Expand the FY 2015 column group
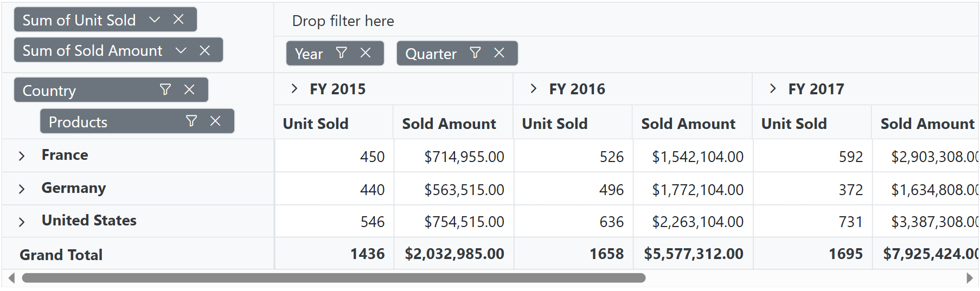 point(294,88)
